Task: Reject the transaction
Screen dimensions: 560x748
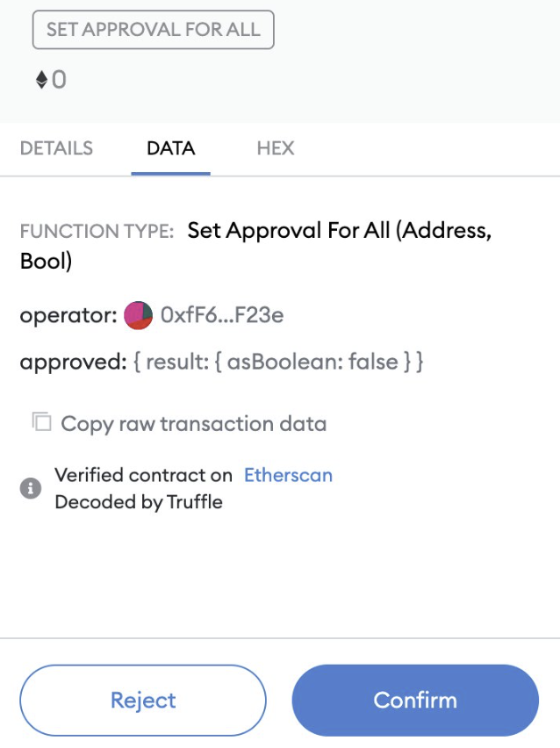Action: tap(143, 700)
